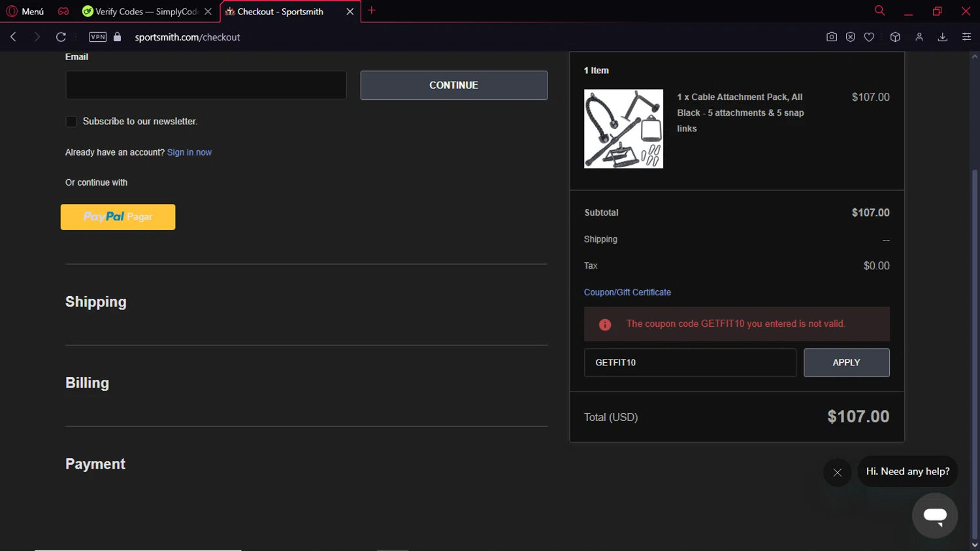Viewport: 980px width, 551px height.
Task: Open the easy setup sliders icon
Action: click(966, 37)
